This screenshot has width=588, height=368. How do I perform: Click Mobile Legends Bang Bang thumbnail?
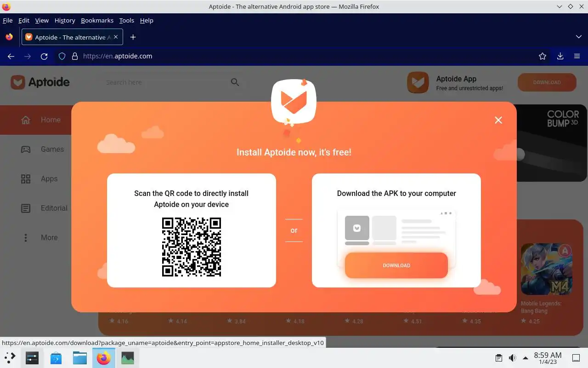pos(546,269)
